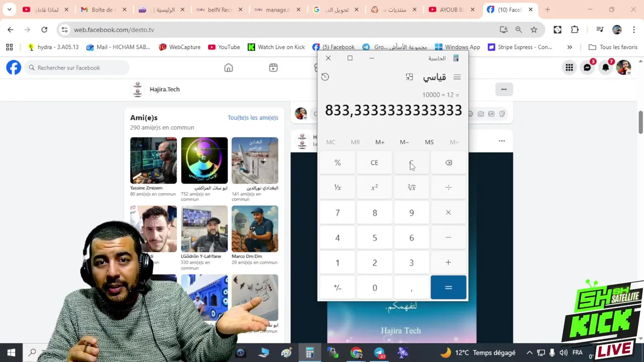The height and width of the screenshot is (362, 644).
Task: Open the Chrome apps grid shortcut
Action: point(9,47)
